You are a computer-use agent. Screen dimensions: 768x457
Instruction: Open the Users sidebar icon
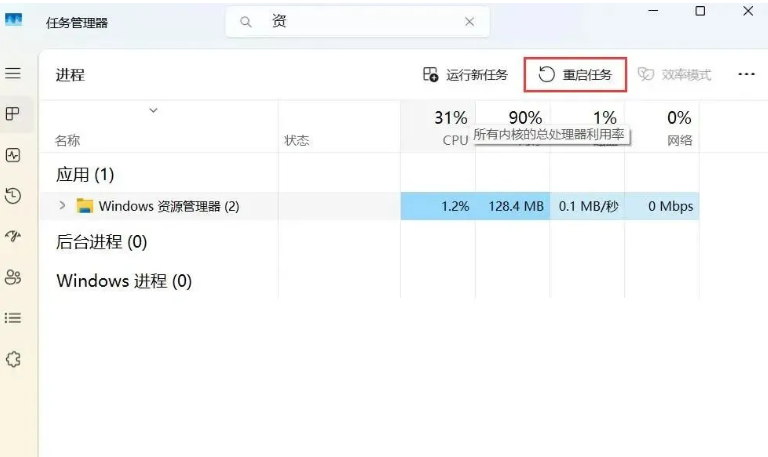[13, 277]
